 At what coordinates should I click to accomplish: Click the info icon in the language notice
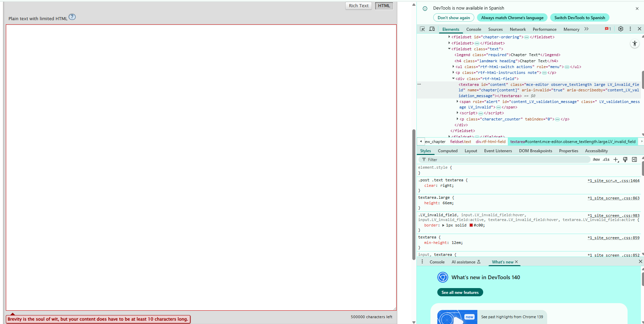coord(425,9)
